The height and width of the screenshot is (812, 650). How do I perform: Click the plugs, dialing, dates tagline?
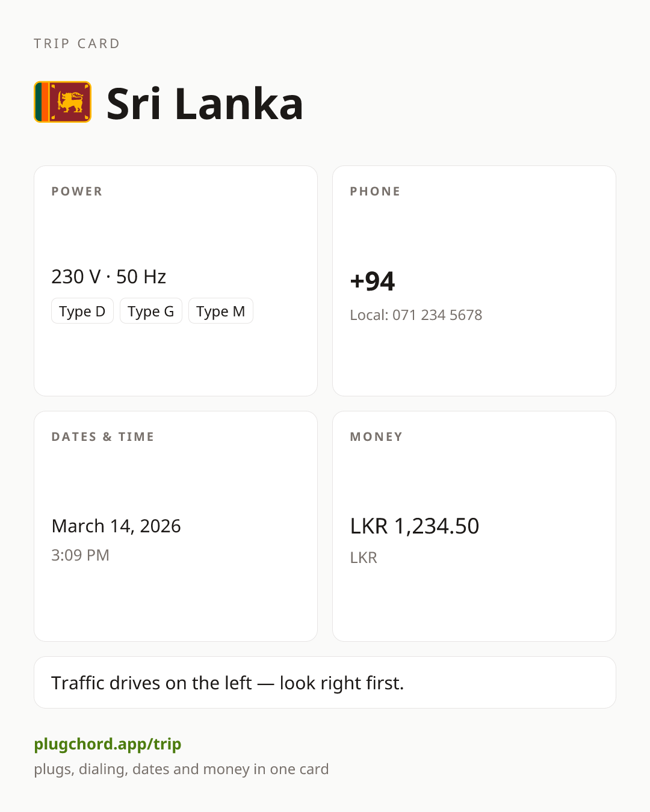[181, 769]
